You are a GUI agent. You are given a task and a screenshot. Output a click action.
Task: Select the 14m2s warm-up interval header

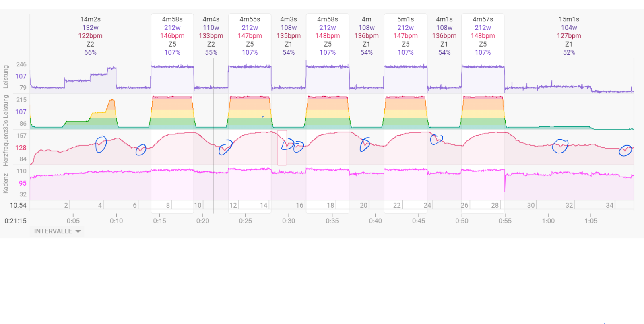[x=90, y=36]
